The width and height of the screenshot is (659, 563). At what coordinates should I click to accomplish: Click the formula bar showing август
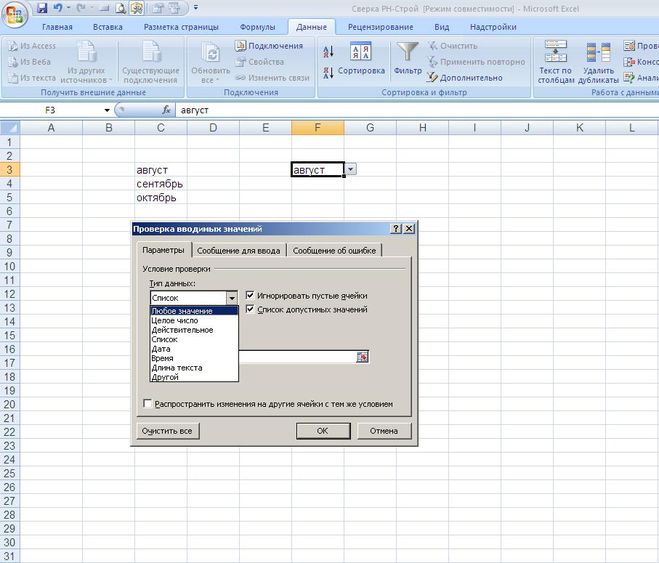click(x=416, y=110)
